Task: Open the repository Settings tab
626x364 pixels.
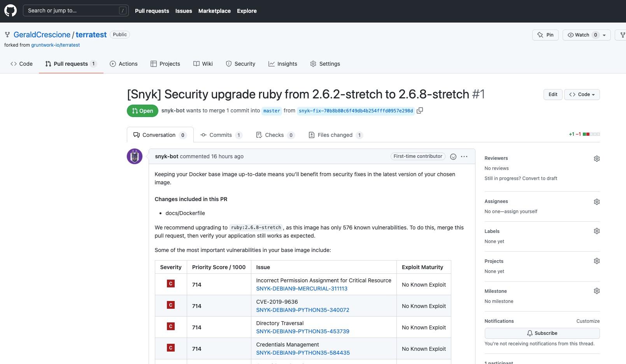Action: pos(325,64)
